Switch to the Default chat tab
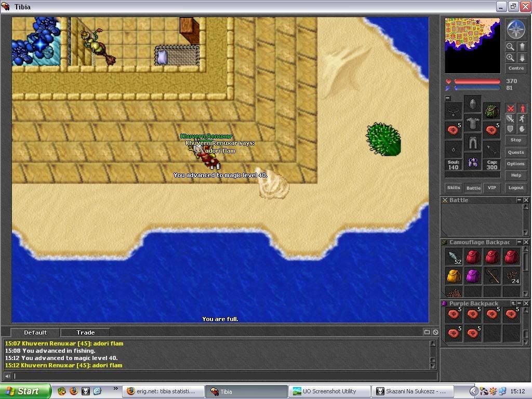Viewport: 532px width, 399px height. point(35,332)
